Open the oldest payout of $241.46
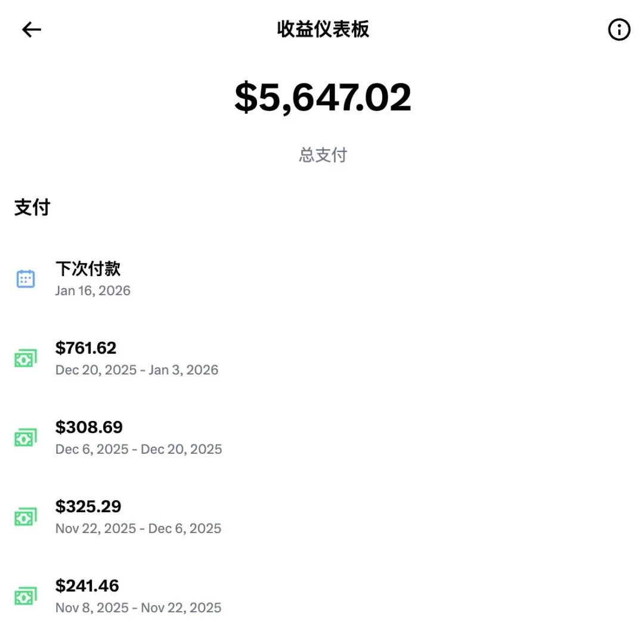This screenshot has width=644, height=644. coord(87,586)
